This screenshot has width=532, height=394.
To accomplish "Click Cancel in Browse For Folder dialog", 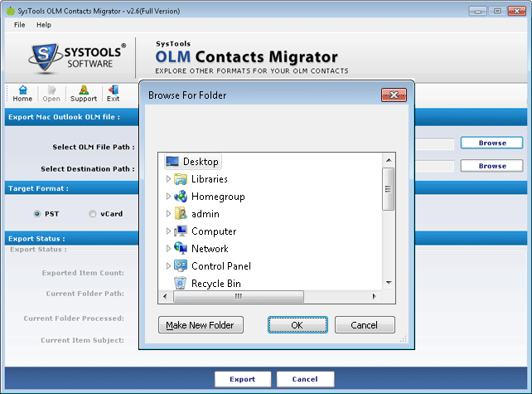I will pos(365,325).
